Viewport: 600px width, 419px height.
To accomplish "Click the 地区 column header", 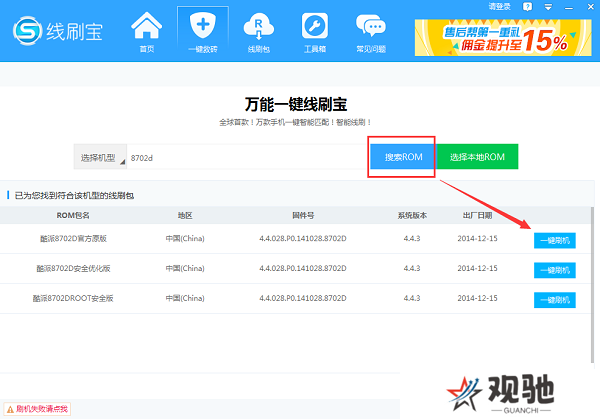I will pos(185,215).
